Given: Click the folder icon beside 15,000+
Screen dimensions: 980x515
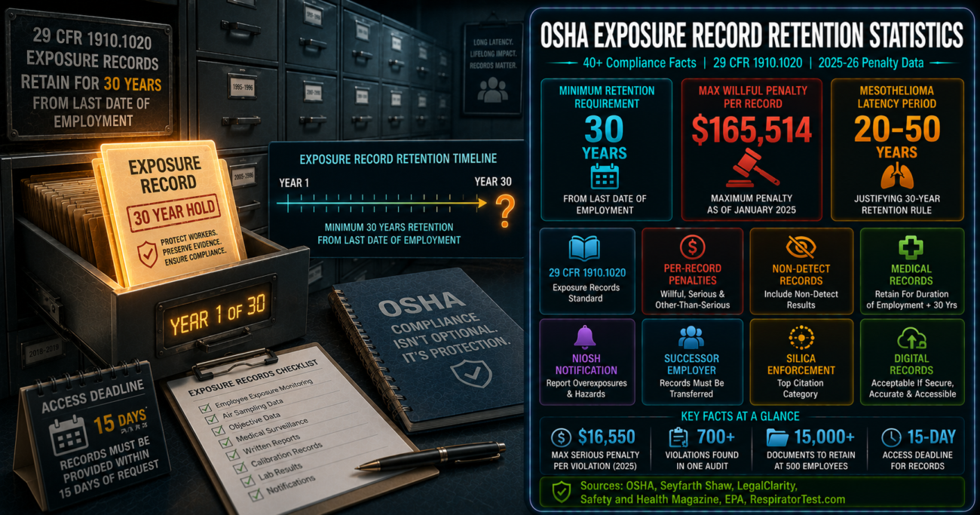Looking at the screenshot, I should click(x=776, y=437).
